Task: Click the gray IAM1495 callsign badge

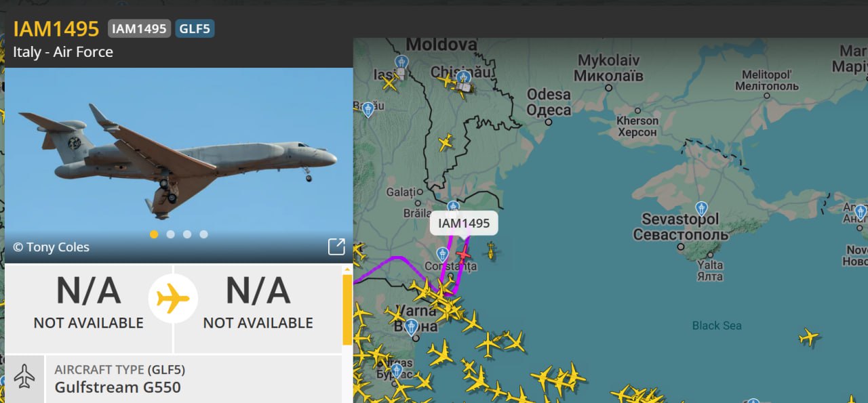Action: (x=139, y=28)
